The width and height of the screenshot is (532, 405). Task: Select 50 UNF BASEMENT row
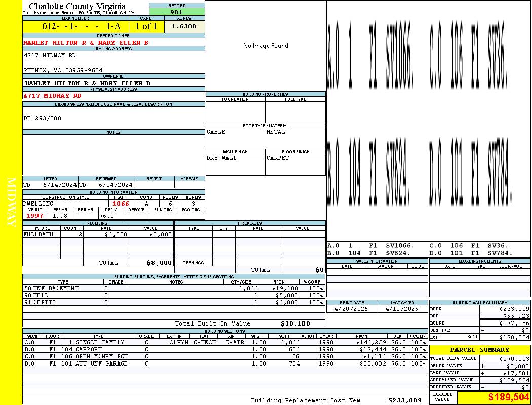tap(173, 289)
